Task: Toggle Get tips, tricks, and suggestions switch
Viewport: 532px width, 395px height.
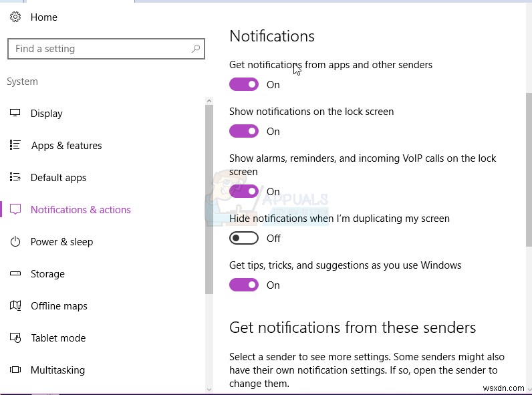Action: 244,285
